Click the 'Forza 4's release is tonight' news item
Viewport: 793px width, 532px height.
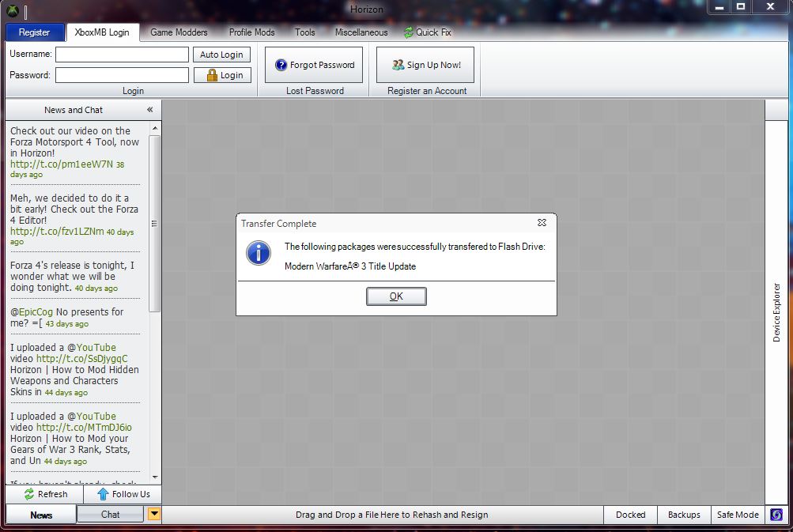coord(72,276)
